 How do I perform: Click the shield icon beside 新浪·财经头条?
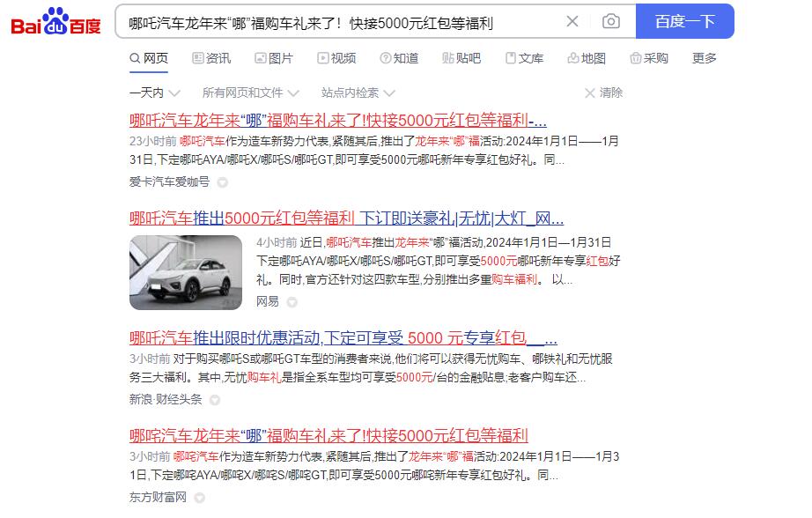click(x=215, y=400)
